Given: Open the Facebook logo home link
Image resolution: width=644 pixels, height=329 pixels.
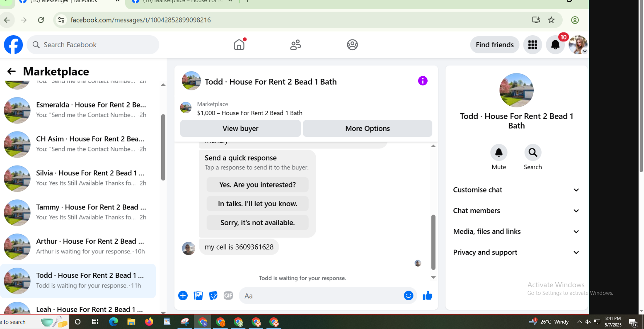Looking at the screenshot, I should (13, 45).
